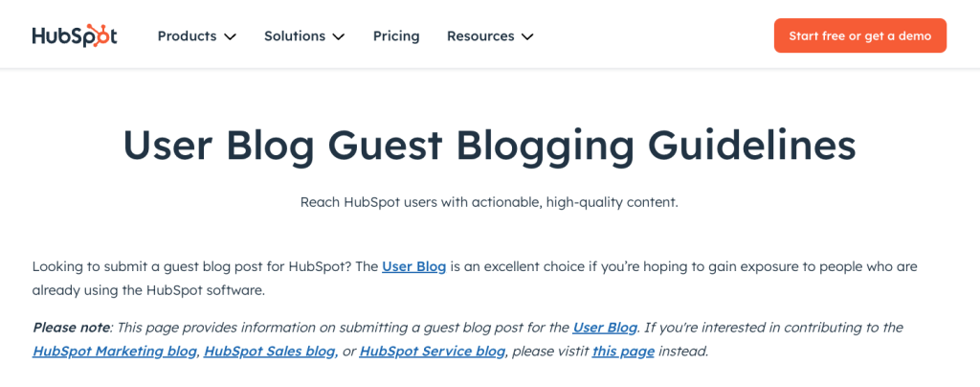The height and width of the screenshot is (387, 980).
Task: Visit the HubSpot Sales blog link
Action: point(269,351)
